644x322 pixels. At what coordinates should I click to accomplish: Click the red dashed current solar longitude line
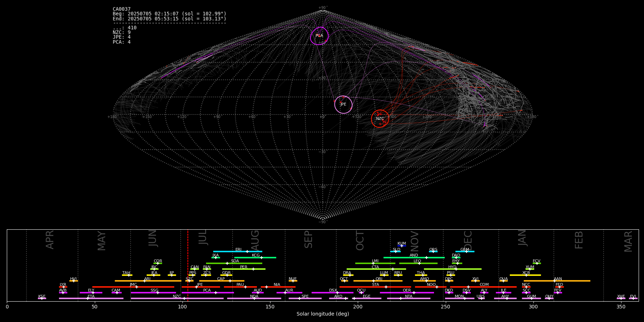tap(188, 265)
